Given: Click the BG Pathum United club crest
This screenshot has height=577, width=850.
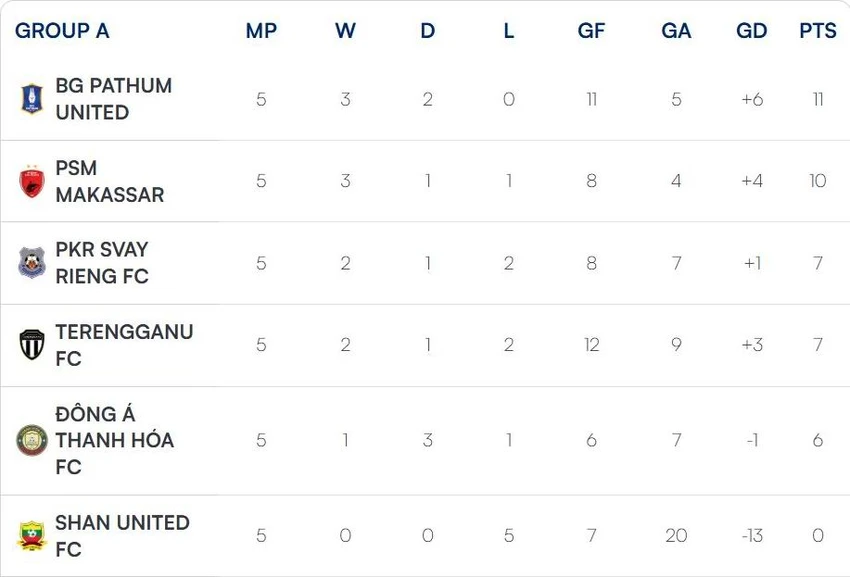Looking at the screenshot, I should click(32, 99).
